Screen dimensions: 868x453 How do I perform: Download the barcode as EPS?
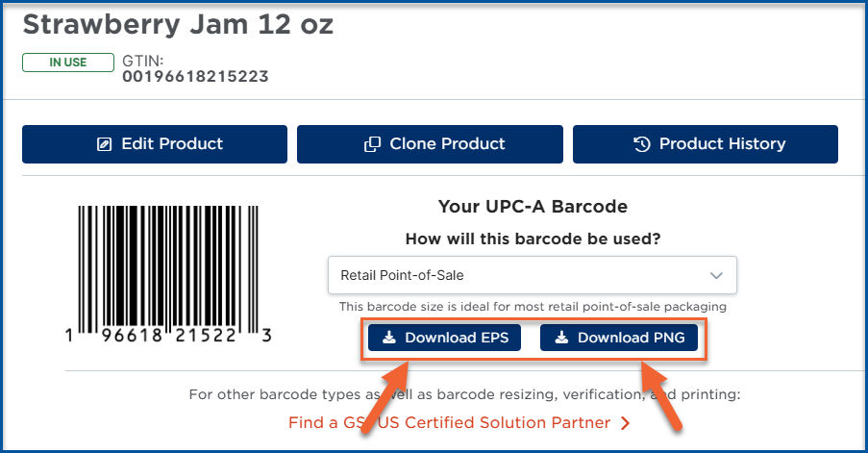[x=444, y=338]
